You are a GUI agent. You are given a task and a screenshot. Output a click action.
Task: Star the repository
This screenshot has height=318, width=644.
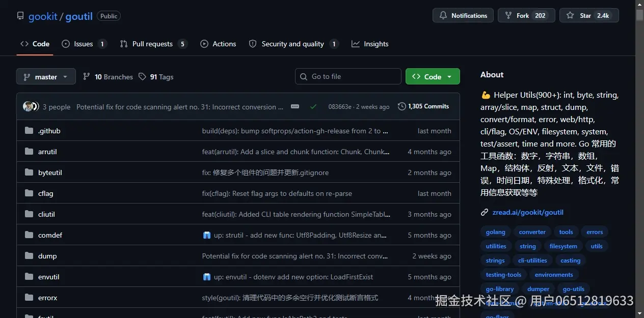[589, 15]
